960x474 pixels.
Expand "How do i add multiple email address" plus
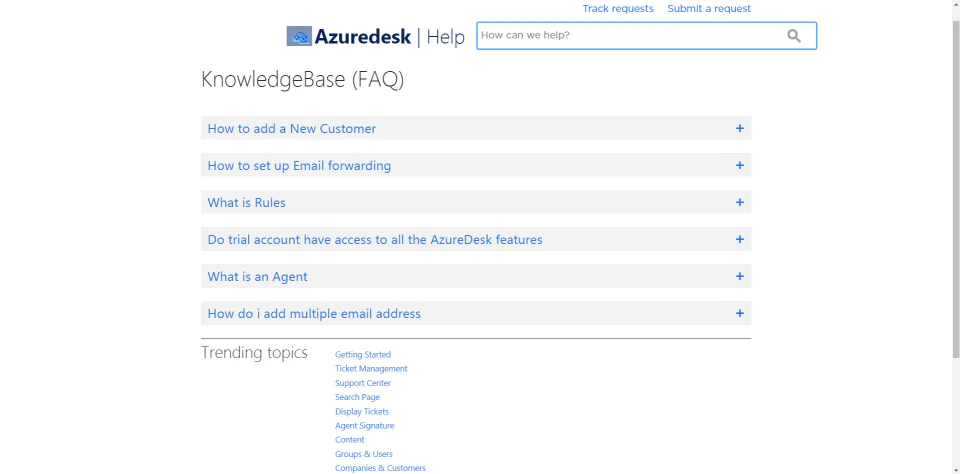(740, 314)
